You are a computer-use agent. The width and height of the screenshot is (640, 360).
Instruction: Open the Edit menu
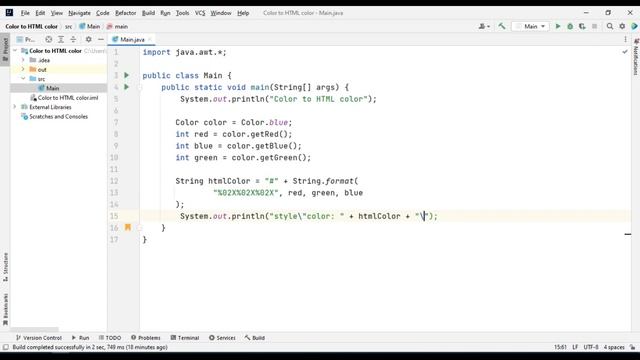point(40,13)
